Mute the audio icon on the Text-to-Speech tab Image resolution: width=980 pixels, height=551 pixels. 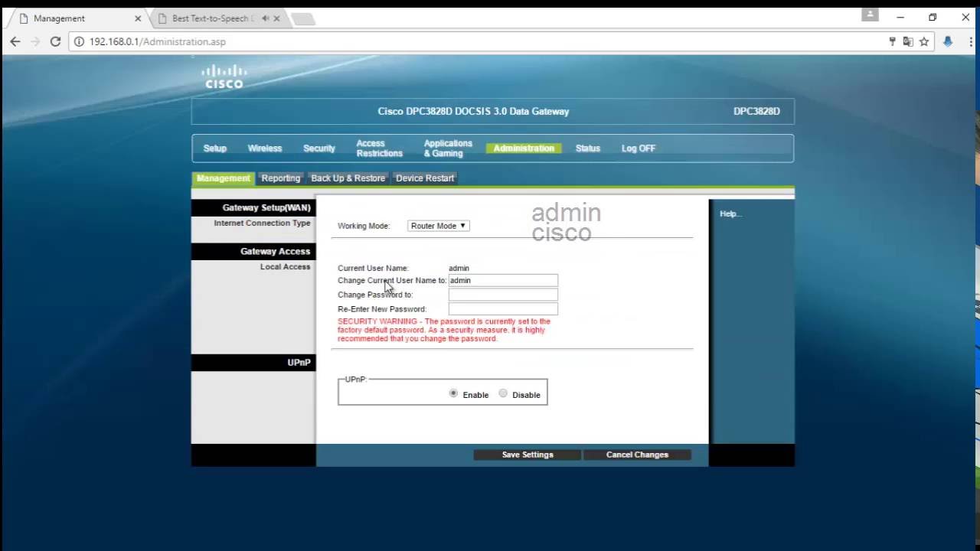click(x=265, y=18)
